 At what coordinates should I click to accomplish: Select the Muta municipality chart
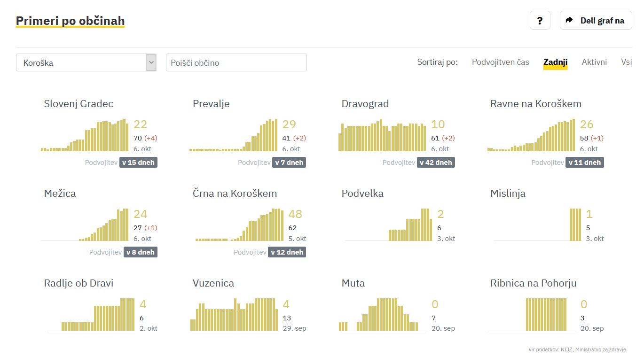pyautogui.click(x=378, y=315)
